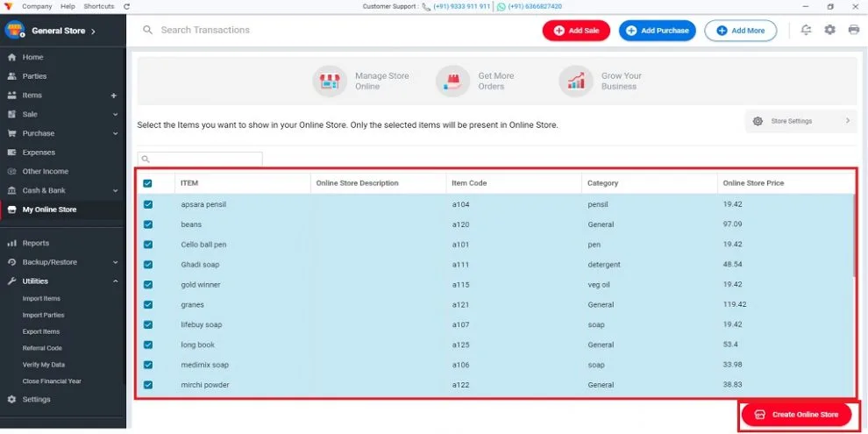Expand the Cash & Bank chevron
Image resolution: width=868 pixels, height=434 pixels.
[115, 190]
